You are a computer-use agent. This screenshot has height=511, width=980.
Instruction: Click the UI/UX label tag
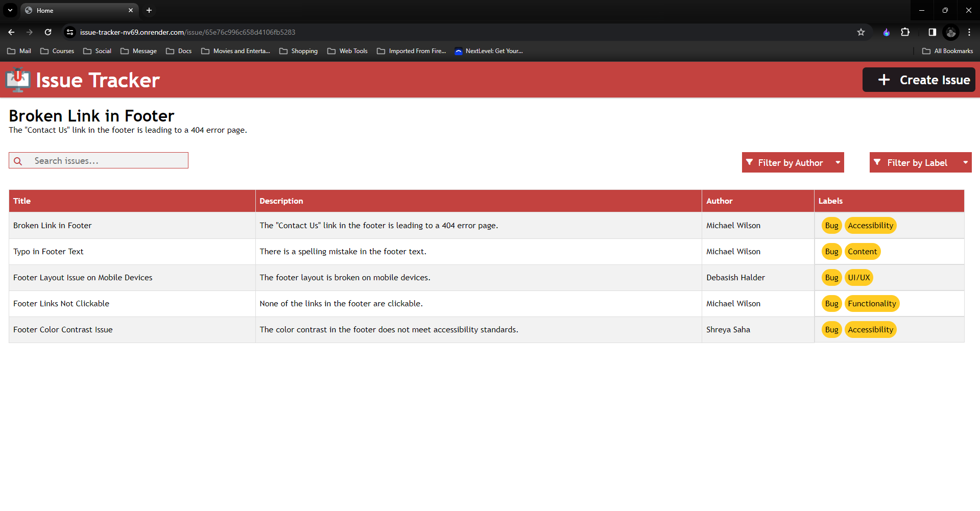[x=858, y=278]
